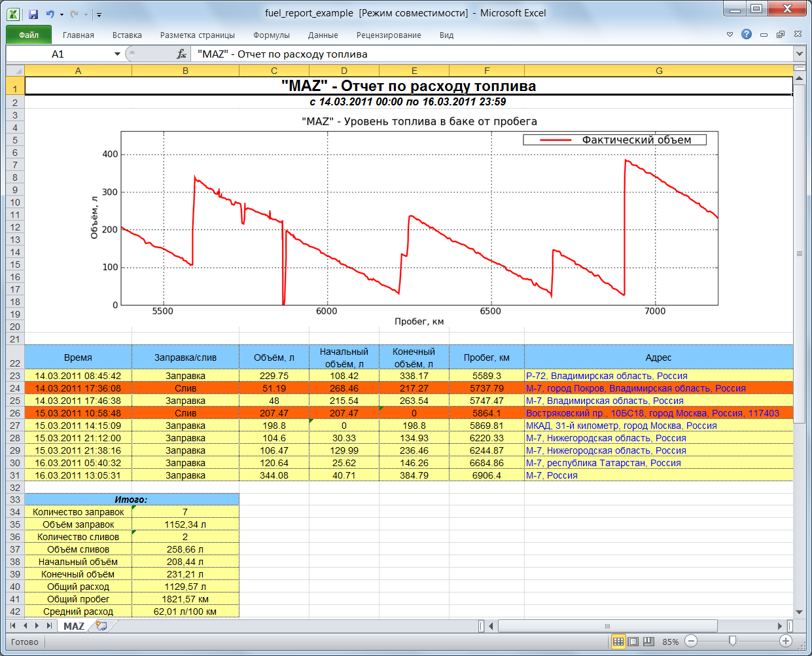This screenshot has width=812, height=656.
Task: Select the Средний расход label cell
Action: point(78,611)
